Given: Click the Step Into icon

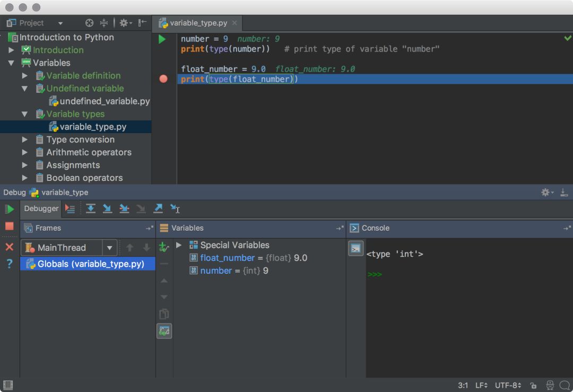Looking at the screenshot, I should (x=107, y=208).
